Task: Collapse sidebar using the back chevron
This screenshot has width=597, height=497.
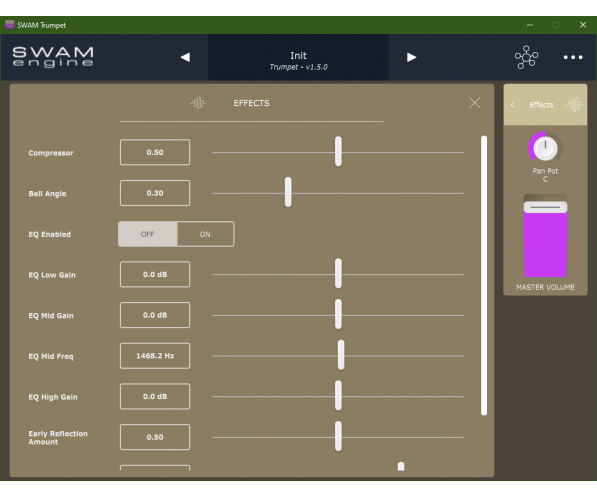Action: coord(512,104)
